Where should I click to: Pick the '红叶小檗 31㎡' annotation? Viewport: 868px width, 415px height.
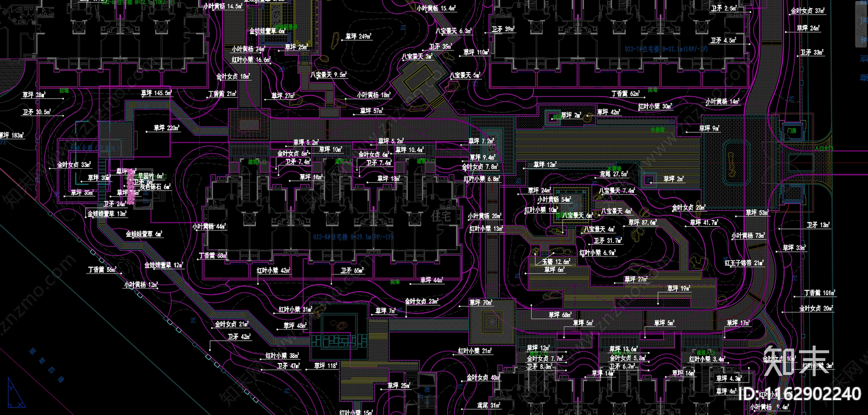[x=296, y=310]
